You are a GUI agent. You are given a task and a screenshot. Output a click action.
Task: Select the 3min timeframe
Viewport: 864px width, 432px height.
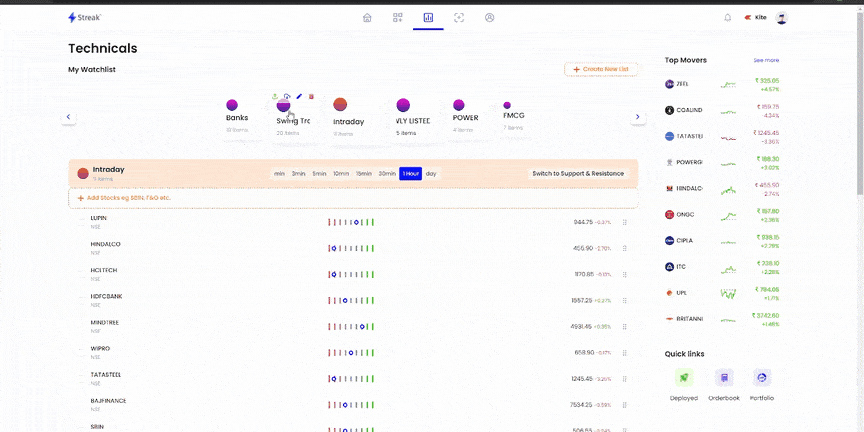click(298, 174)
